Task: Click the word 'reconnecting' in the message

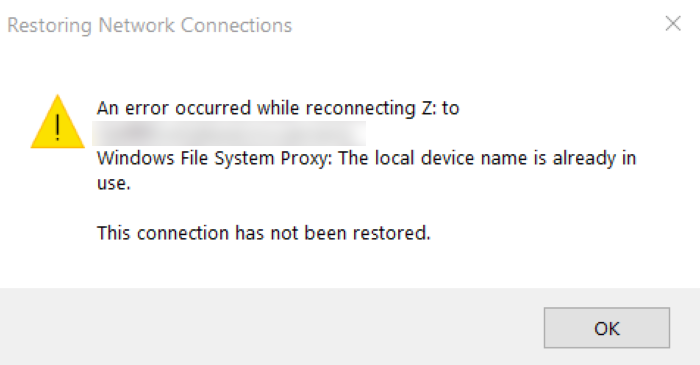Action: tap(361, 109)
